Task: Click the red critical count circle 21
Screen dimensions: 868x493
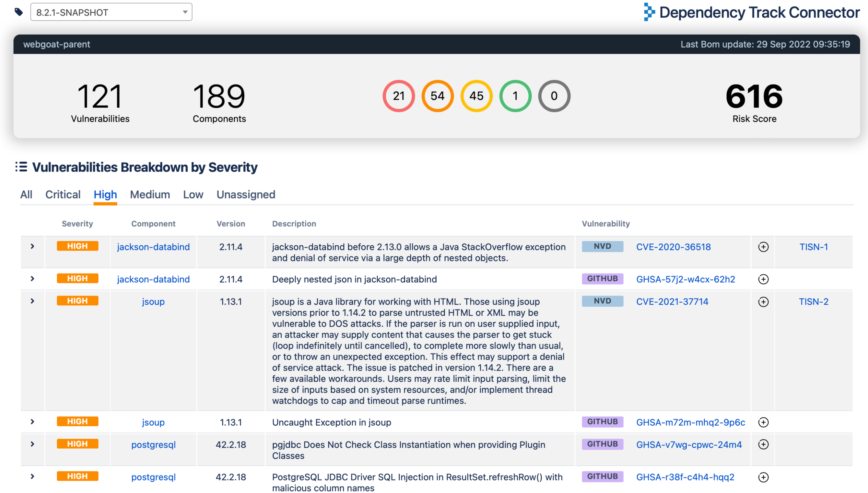Action: point(399,96)
